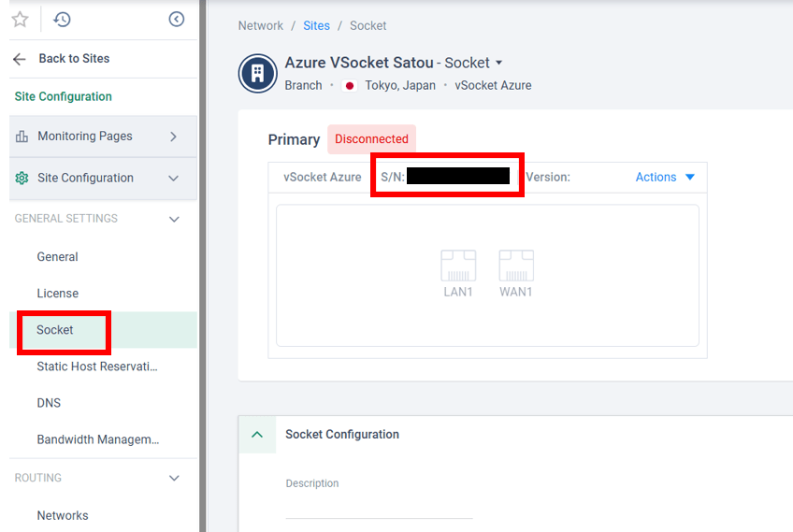This screenshot has width=793, height=532.
Task: Open the DNS settings page
Action: [x=49, y=403]
